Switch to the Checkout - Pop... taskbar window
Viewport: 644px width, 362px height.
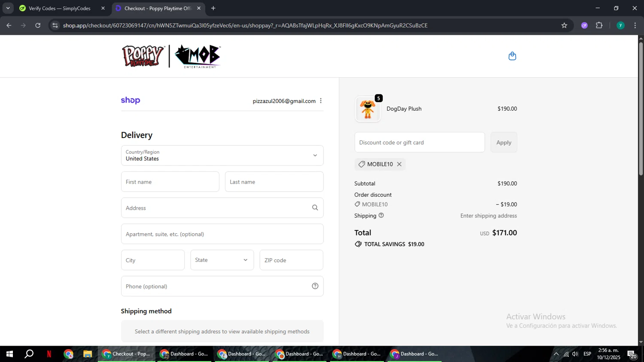pyautogui.click(x=127, y=354)
